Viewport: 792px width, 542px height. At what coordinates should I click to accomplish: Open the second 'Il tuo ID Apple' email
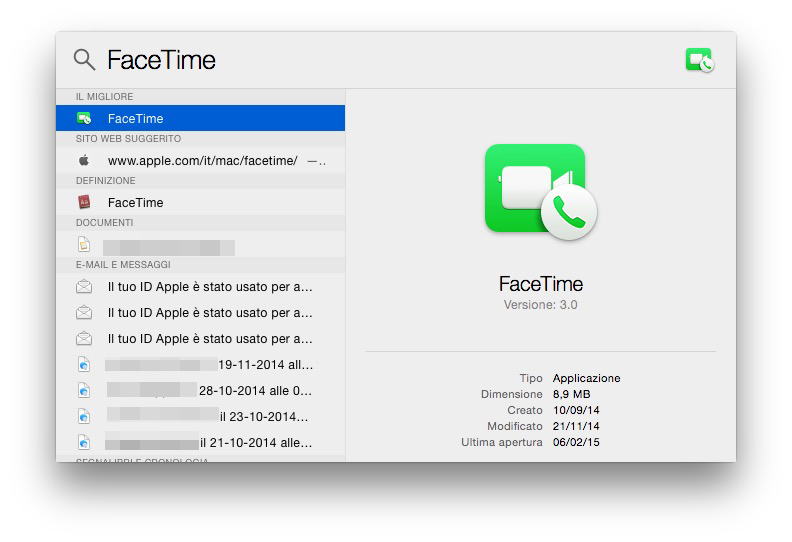(x=201, y=313)
